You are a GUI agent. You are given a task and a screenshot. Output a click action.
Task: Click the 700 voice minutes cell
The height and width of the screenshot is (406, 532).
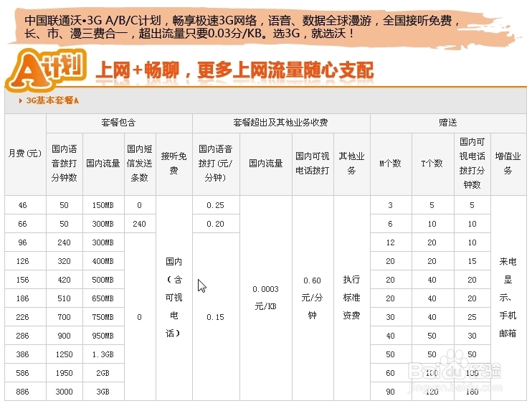point(65,317)
